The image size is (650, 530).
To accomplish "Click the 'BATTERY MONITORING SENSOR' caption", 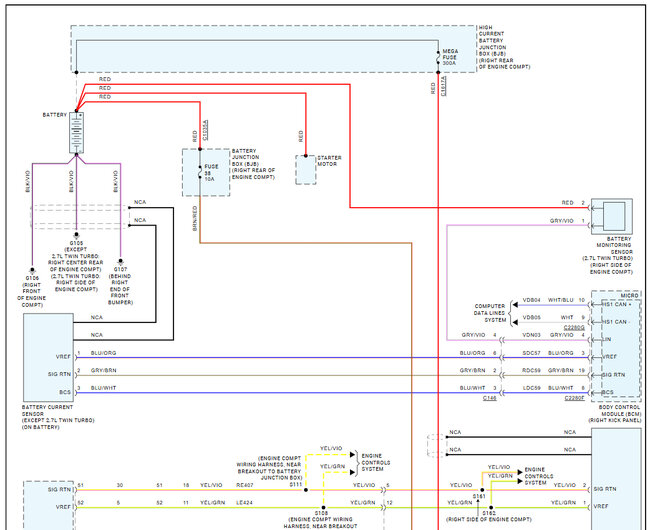I will click(608, 255).
